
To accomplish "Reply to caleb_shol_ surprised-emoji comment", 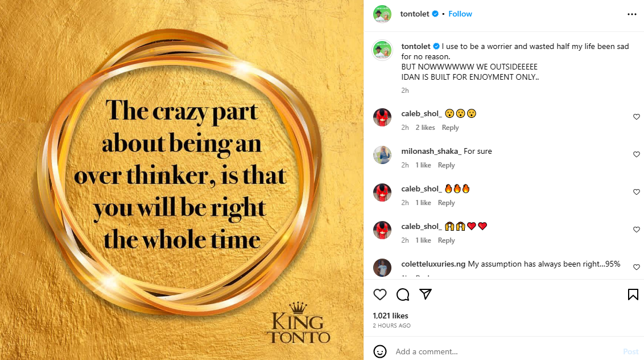I will [x=450, y=128].
